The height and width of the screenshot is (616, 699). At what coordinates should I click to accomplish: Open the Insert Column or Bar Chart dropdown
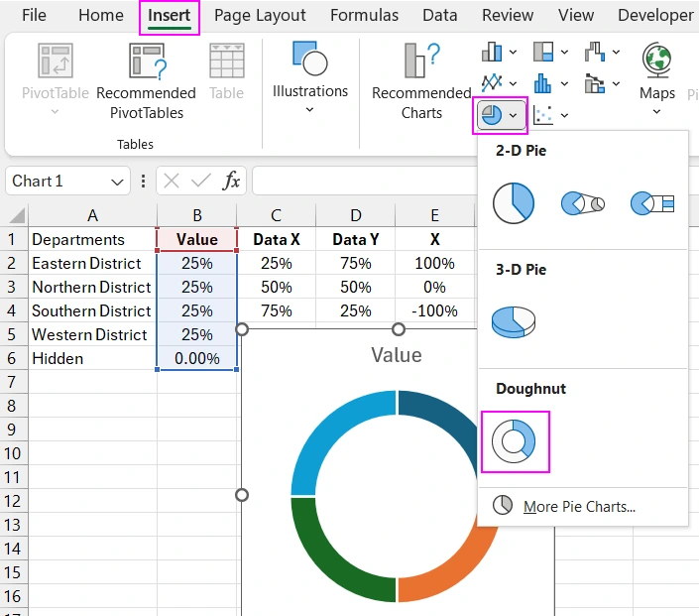(x=502, y=52)
